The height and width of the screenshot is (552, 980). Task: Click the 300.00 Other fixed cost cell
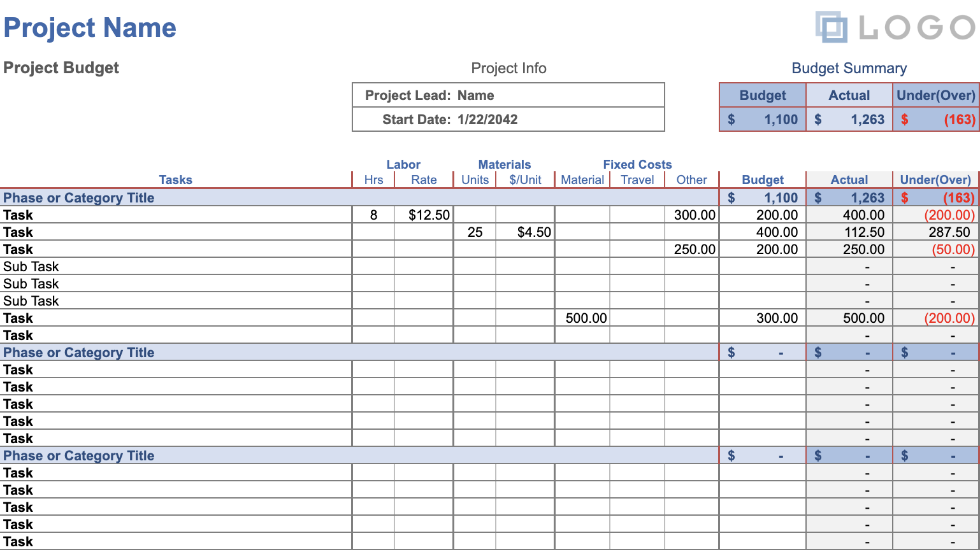pyautogui.click(x=692, y=215)
